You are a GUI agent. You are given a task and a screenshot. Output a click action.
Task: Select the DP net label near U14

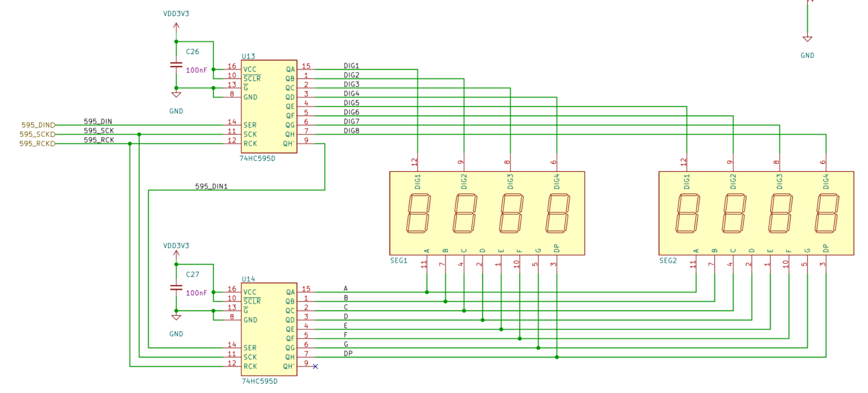(x=348, y=353)
